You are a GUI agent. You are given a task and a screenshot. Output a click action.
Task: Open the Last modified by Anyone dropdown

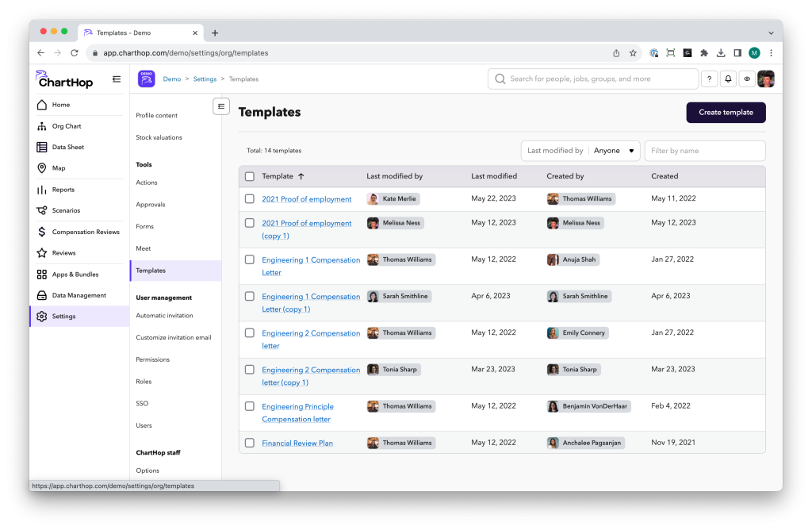pyautogui.click(x=580, y=151)
